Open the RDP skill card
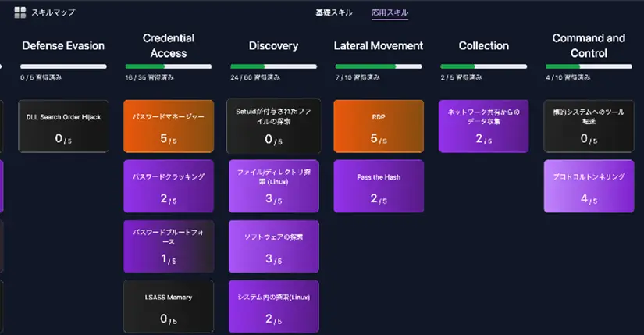The image size is (644, 335). pos(379,127)
